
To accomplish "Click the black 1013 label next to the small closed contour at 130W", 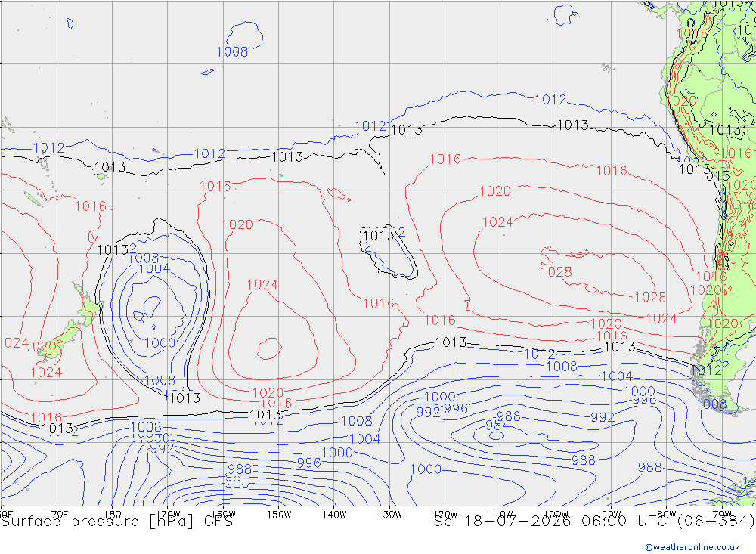I will pyautogui.click(x=379, y=236).
